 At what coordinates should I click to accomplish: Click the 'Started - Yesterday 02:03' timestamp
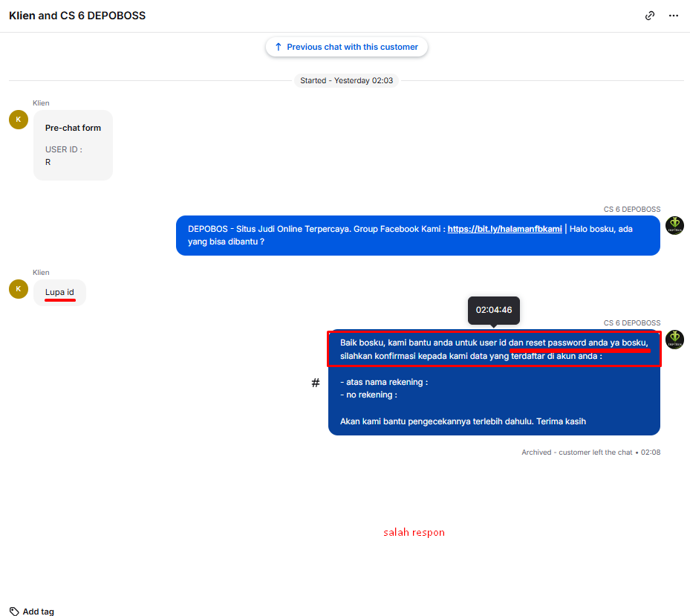(346, 80)
